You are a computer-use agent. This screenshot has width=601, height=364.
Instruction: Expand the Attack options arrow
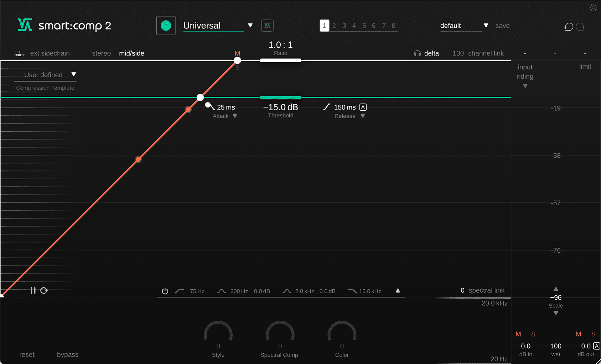point(235,116)
